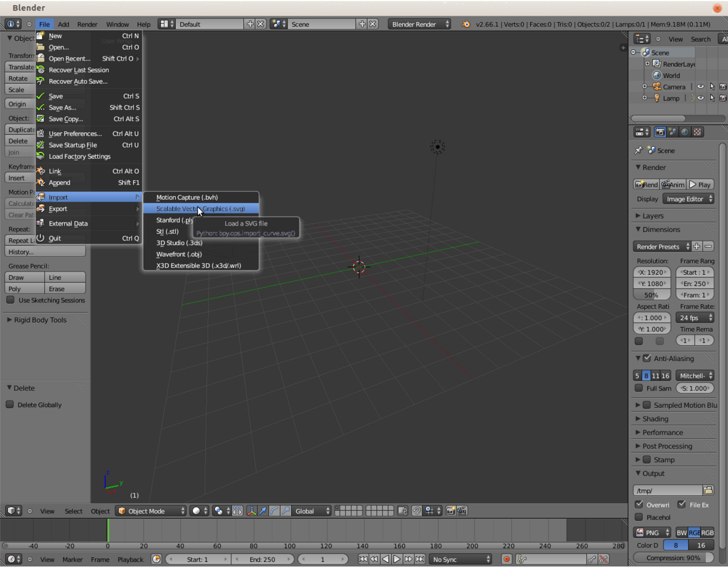Expand the Lamp tree item
728x567 pixels.
(x=645, y=98)
